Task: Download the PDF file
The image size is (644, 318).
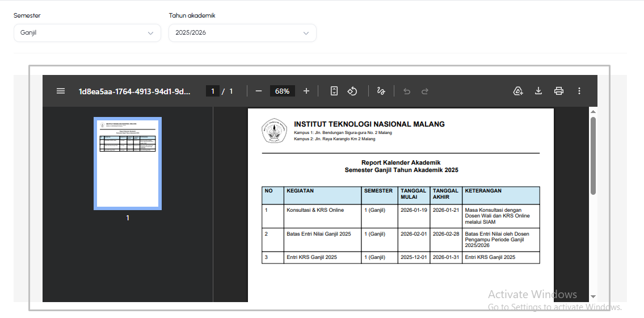Action: tap(538, 91)
